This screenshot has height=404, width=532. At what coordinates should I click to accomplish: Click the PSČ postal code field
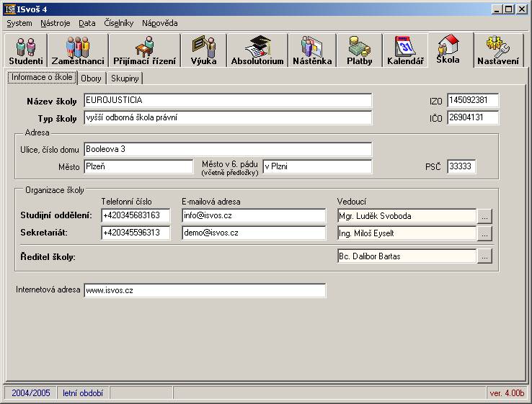pyautogui.click(x=461, y=167)
